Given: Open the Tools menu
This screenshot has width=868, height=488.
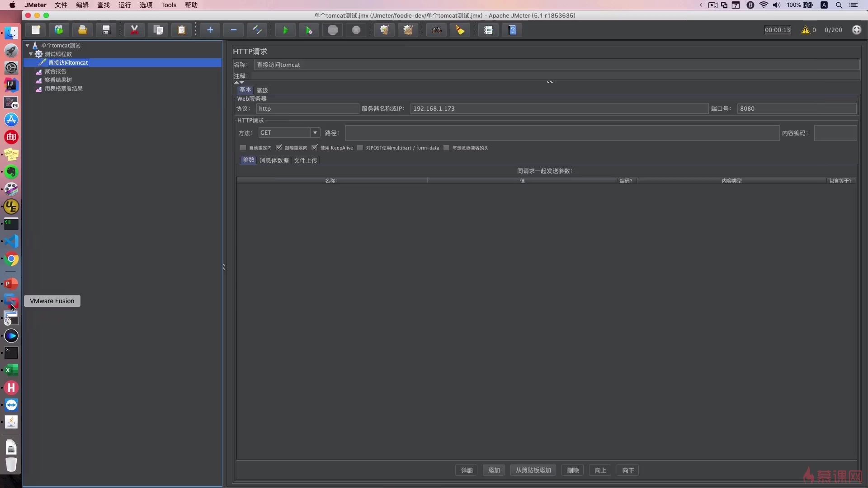Looking at the screenshot, I should coord(169,5).
